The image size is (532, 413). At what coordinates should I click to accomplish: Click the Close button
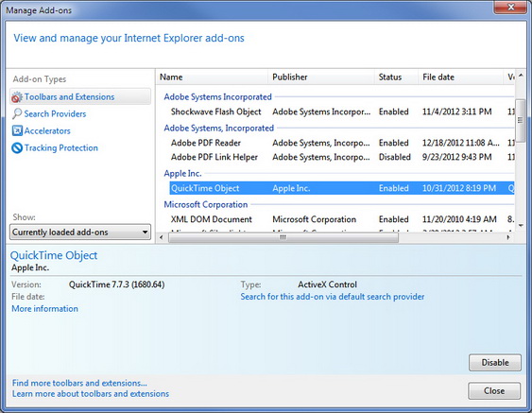[x=494, y=391]
